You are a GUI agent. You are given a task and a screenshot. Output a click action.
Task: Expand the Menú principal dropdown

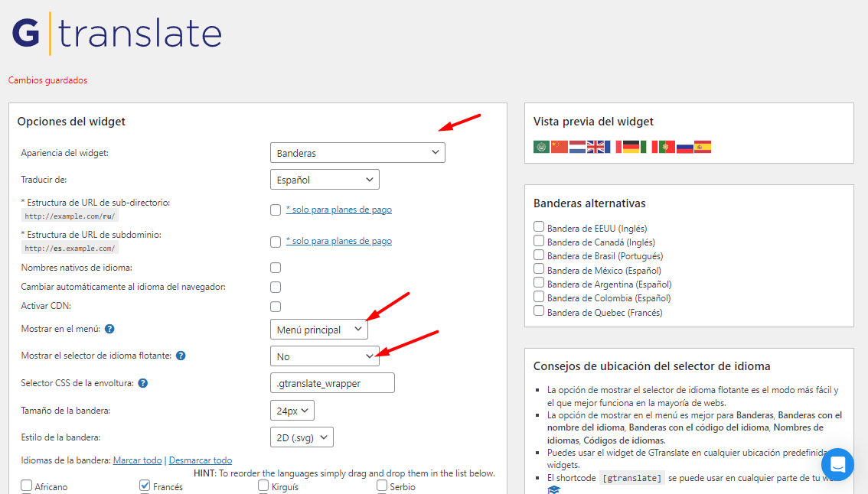(319, 330)
